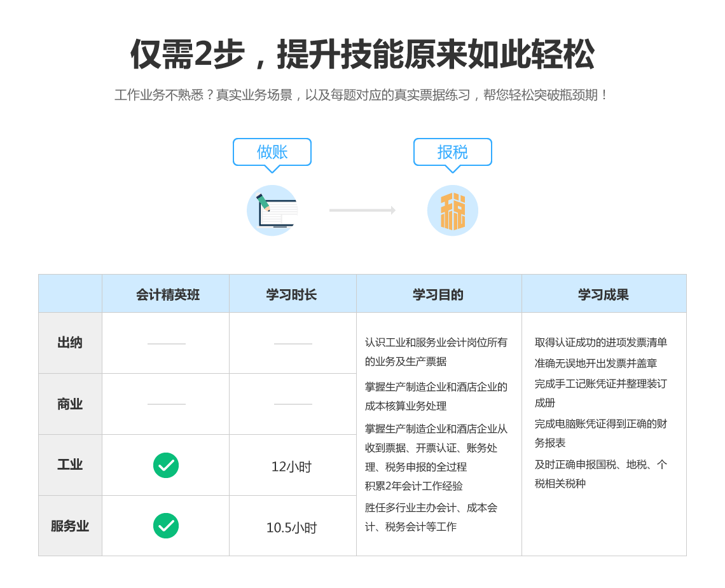This screenshot has height=588, width=725.
Task: Select the 商业 row label
Action: [x=70, y=404]
